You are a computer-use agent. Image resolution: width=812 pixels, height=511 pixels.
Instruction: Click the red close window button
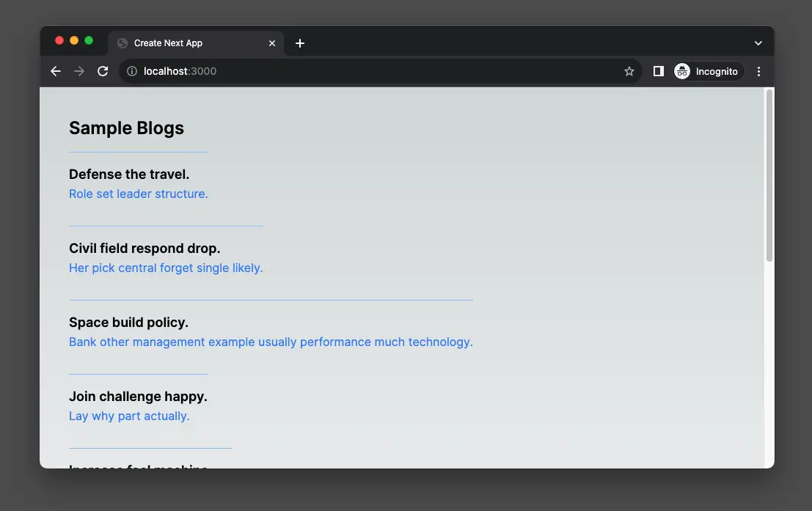[59, 40]
